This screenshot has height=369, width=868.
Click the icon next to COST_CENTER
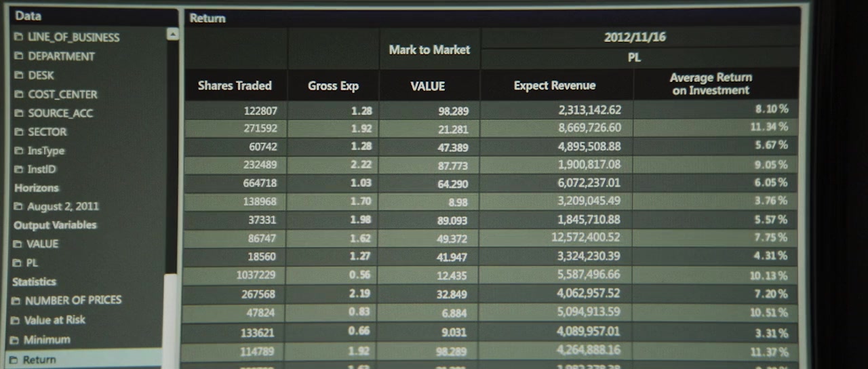(x=18, y=94)
